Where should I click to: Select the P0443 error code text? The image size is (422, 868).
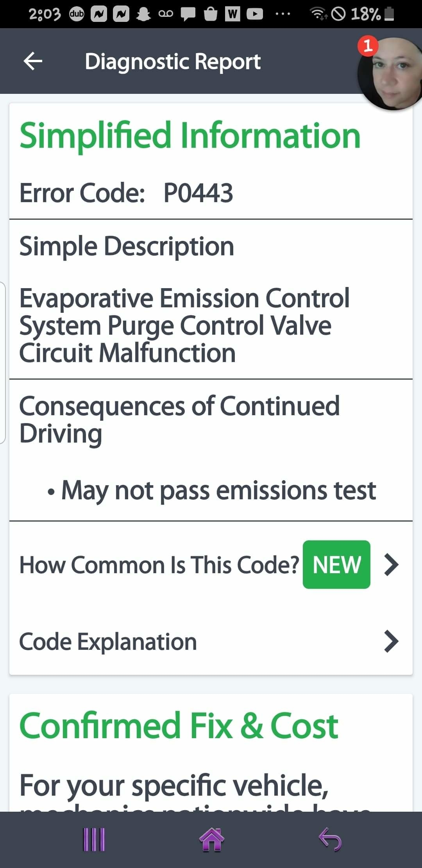coord(198,193)
